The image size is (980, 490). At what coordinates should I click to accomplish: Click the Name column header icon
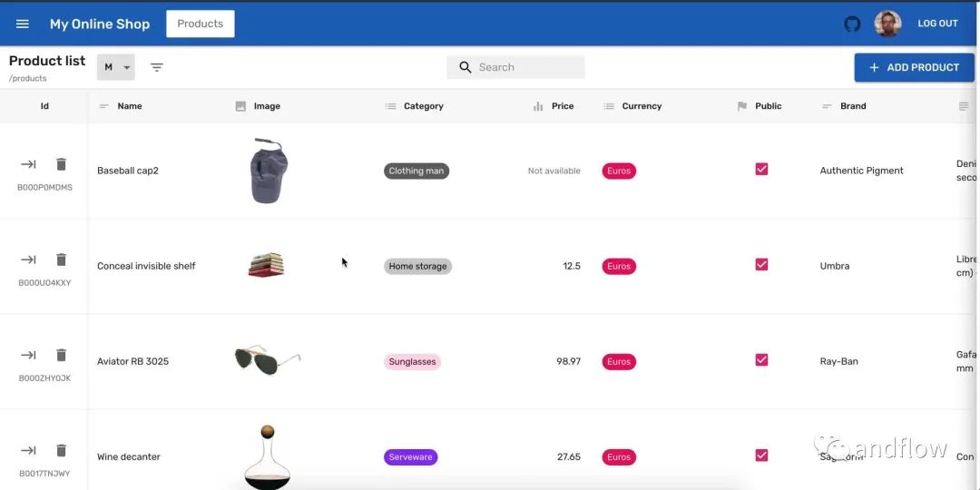[x=104, y=106]
